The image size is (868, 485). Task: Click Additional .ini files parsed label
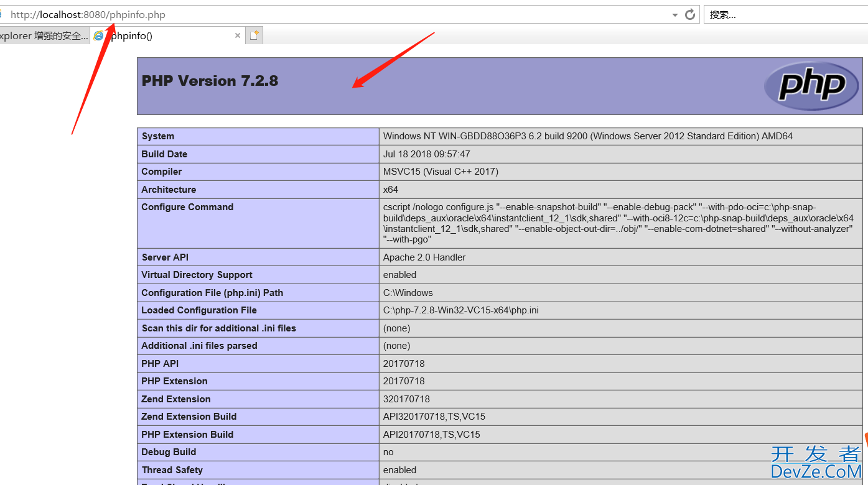coord(199,346)
